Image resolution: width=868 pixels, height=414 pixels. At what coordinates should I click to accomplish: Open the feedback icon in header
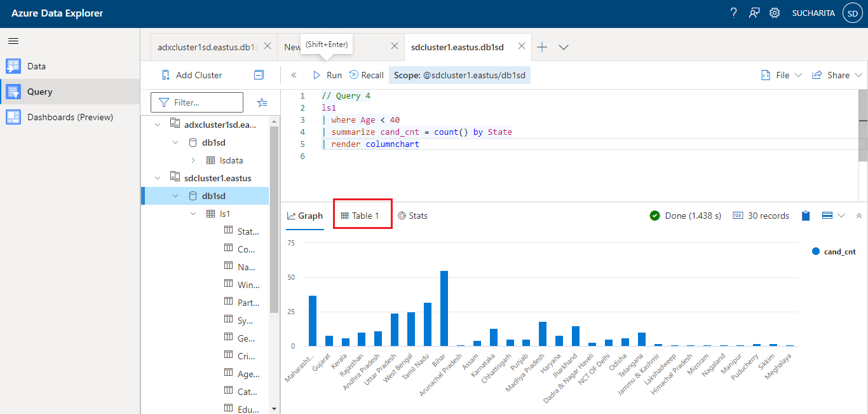754,13
